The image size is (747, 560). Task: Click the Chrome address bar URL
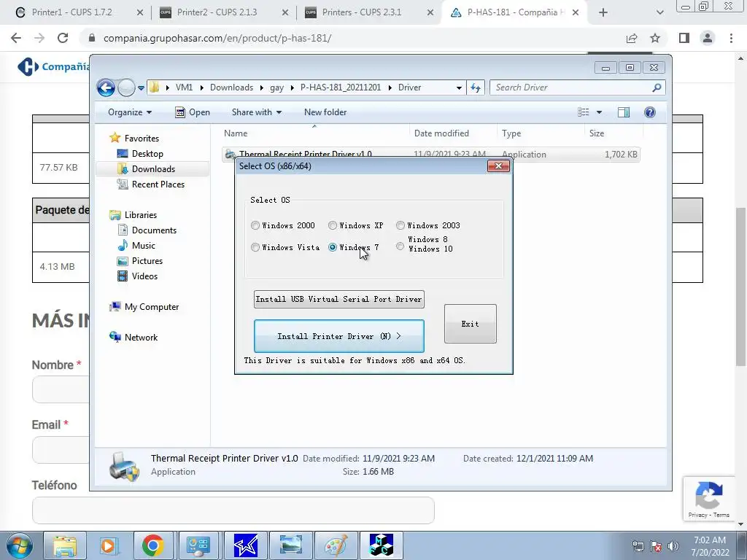pyautogui.click(x=217, y=38)
